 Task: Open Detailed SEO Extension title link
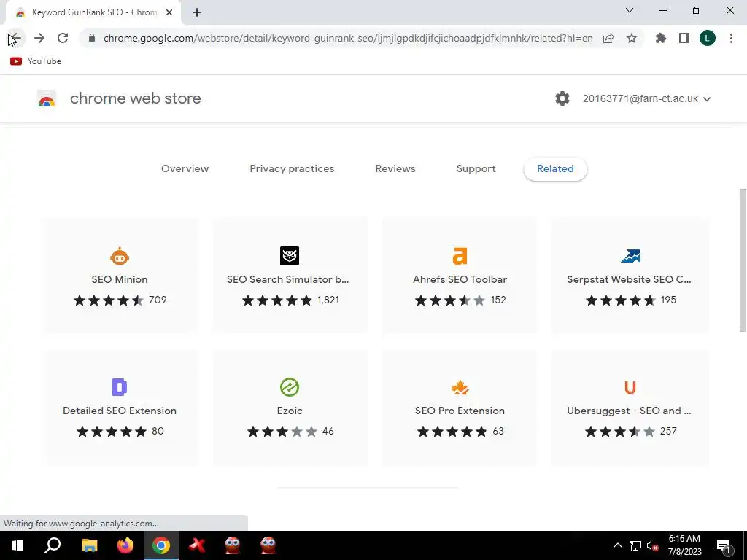120,411
